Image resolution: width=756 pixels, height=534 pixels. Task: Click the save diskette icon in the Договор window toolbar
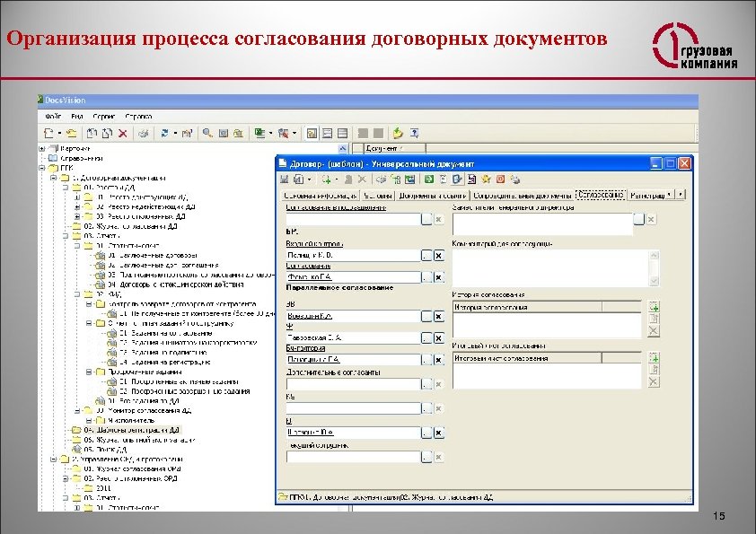click(x=284, y=179)
